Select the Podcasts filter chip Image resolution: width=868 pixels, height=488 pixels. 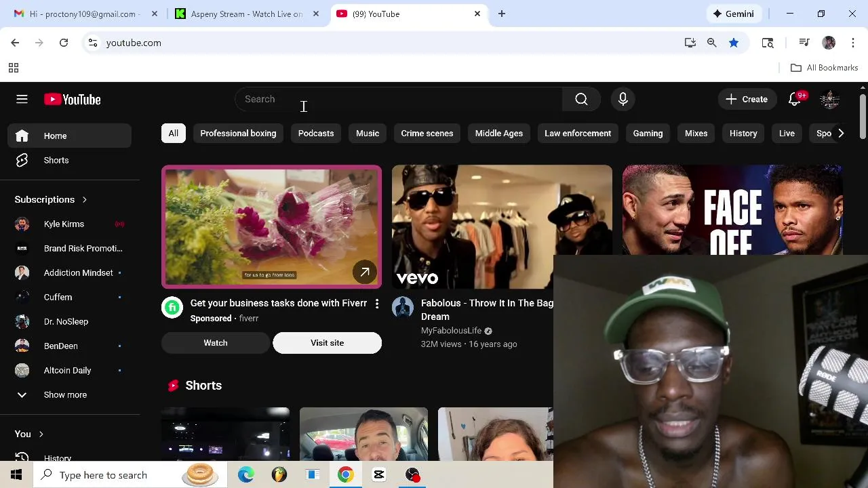pos(316,134)
